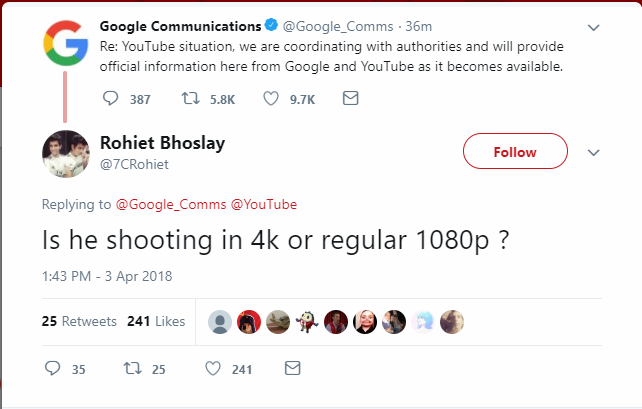Viewport: 642px width, 409px height.
Task: Open the @Google_Comms mention link
Action: point(171,205)
